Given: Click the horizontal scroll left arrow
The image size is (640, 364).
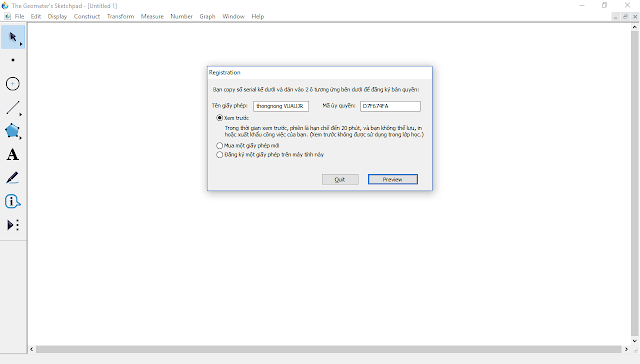Looking at the screenshot, I should (32, 349).
